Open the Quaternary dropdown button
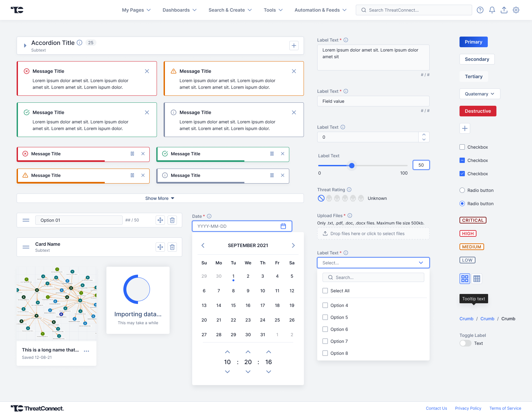Image resolution: width=532 pixels, height=415 pixels. point(479,94)
